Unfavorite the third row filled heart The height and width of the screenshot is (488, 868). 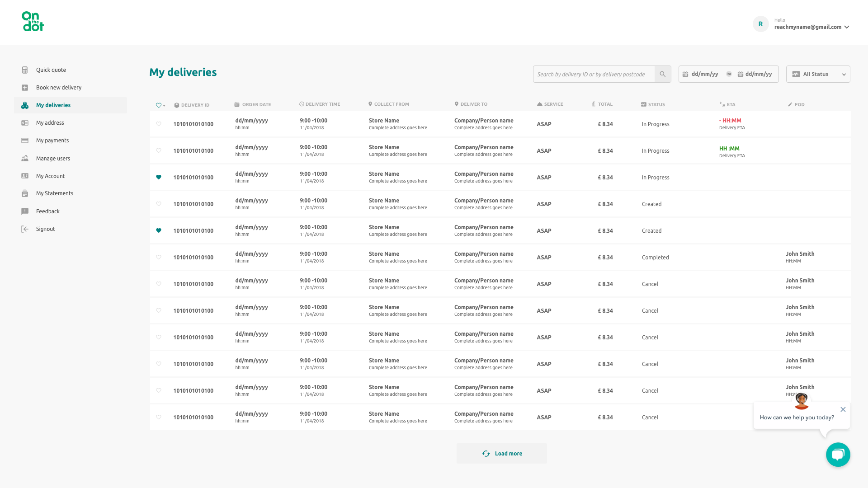coord(159,177)
